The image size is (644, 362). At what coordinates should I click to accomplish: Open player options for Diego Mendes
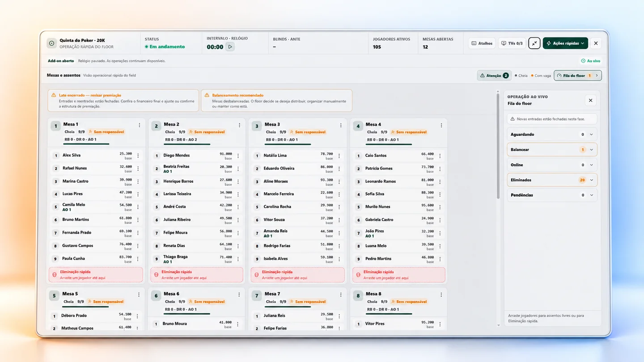pyautogui.click(x=238, y=156)
